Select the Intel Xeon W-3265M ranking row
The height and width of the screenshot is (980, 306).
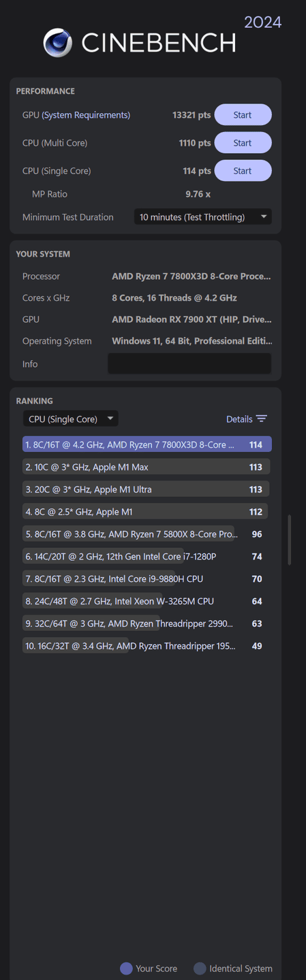point(147,601)
